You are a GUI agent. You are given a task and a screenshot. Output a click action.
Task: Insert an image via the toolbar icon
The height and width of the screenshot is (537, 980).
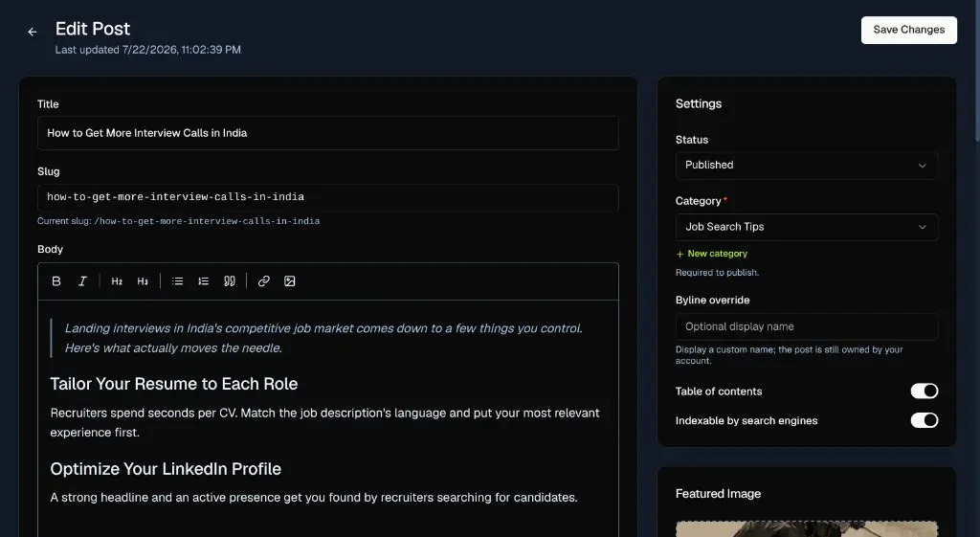(x=289, y=281)
